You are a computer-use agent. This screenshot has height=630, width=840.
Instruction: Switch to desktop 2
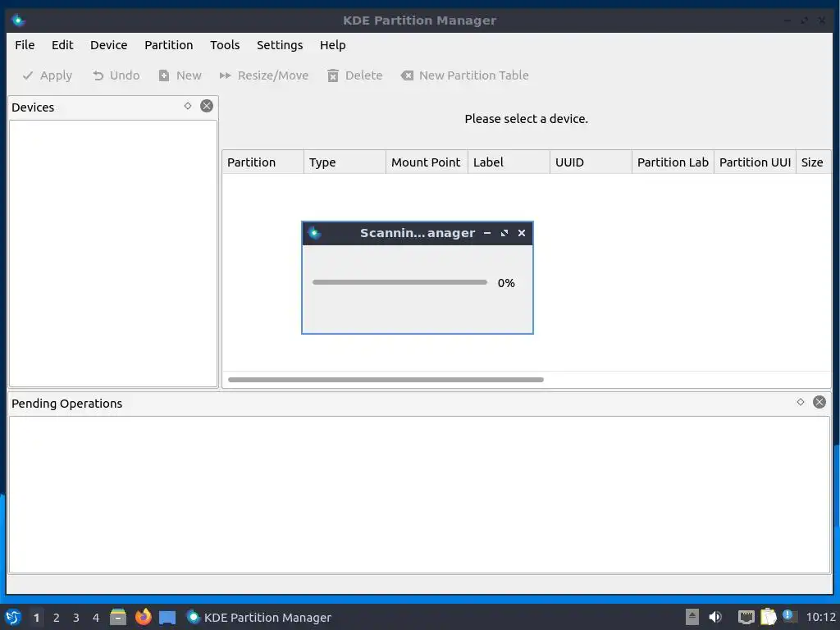click(x=57, y=618)
